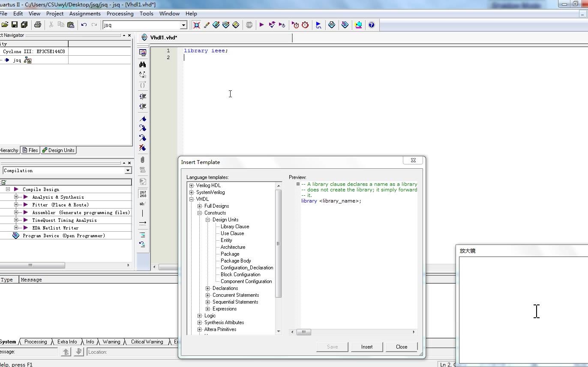Open the Processing menu
The width and height of the screenshot is (588, 367).
120,13
